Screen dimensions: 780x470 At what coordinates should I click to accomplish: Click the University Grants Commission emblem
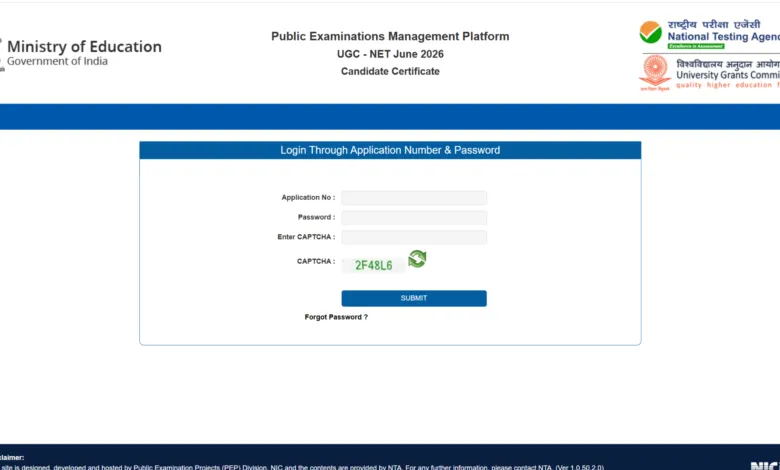pos(655,73)
